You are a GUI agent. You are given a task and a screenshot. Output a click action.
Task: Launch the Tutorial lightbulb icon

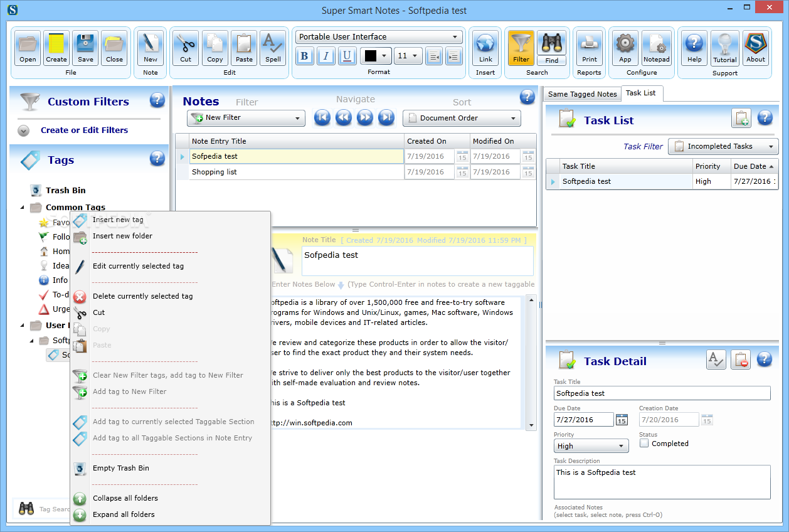(725, 48)
